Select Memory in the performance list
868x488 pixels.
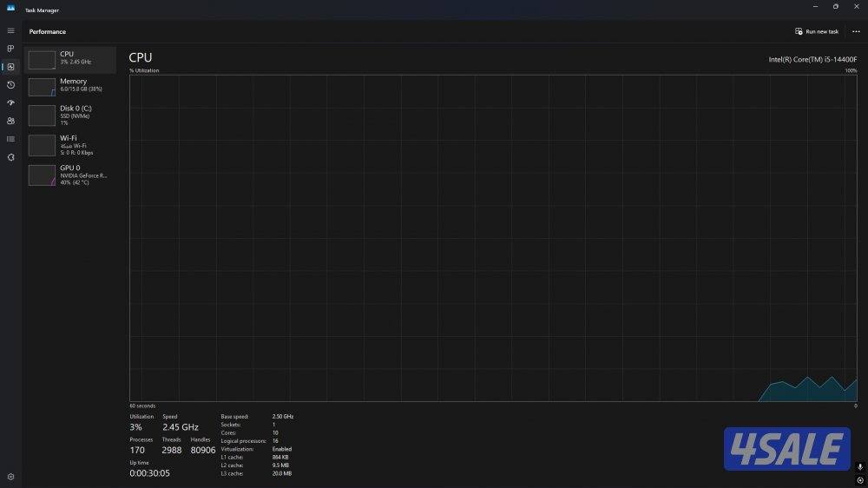click(x=69, y=86)
